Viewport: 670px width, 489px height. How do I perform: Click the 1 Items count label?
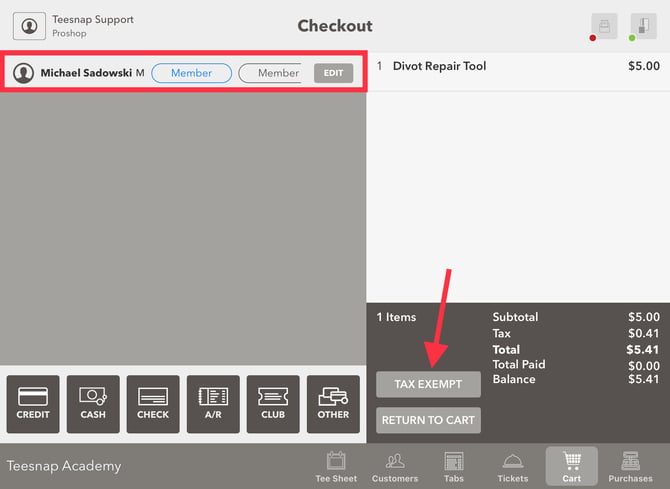396,317
